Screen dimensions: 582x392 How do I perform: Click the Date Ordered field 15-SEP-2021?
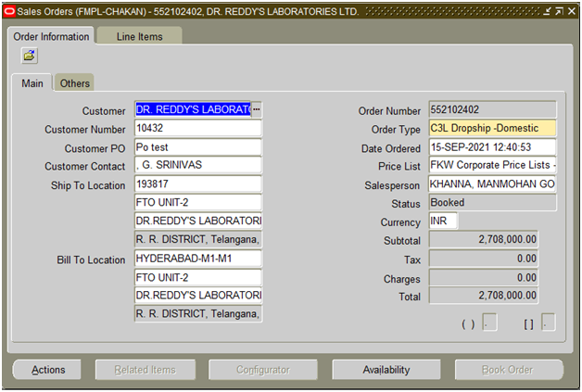pos(492,147)
